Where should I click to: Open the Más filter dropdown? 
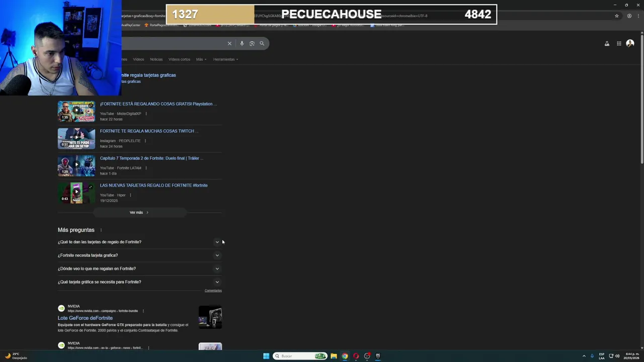click(201, 59)
